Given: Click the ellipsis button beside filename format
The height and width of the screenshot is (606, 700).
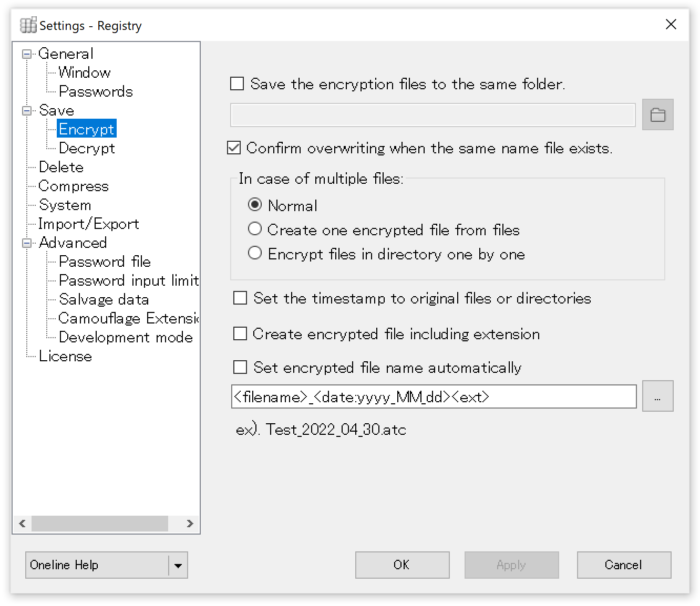Looking at the screenshot, I should pyautogui.click(x=657, y=396).
